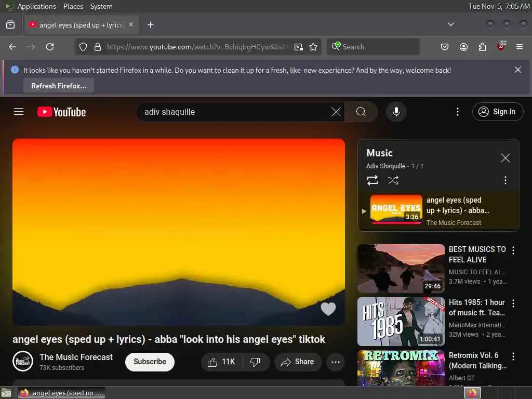Open Music playlist options menu
The width and height of the screenshot is (532, 399).
[505, 180]
